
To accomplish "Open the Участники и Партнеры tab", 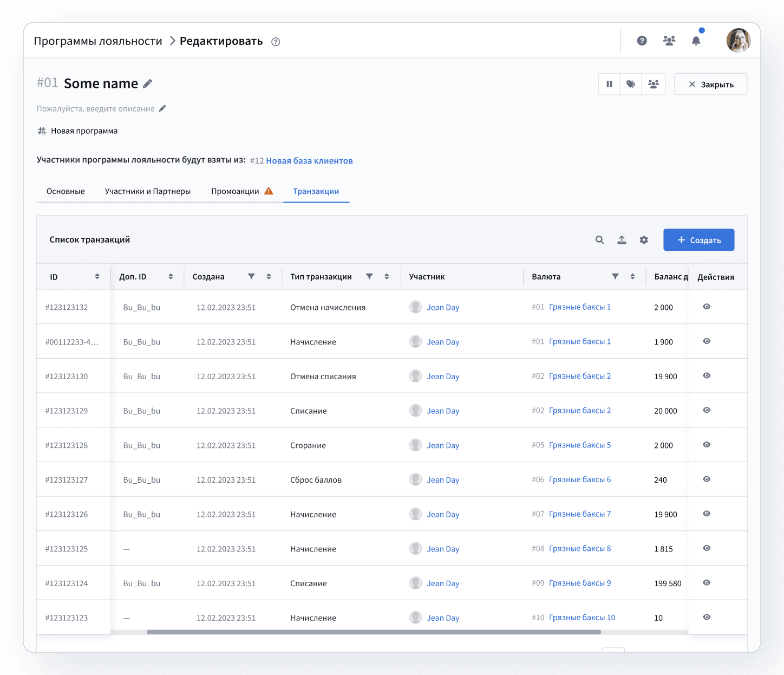I will click(148, 191).
